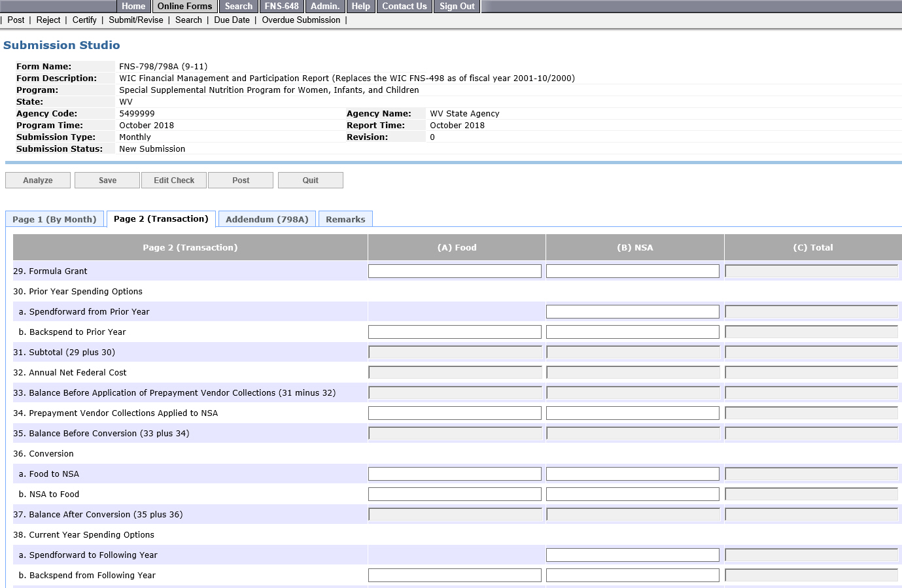Screen dimensions: 902x588
Task: Switch to Page 1 (By Month) tab
Action: [54, 219]
